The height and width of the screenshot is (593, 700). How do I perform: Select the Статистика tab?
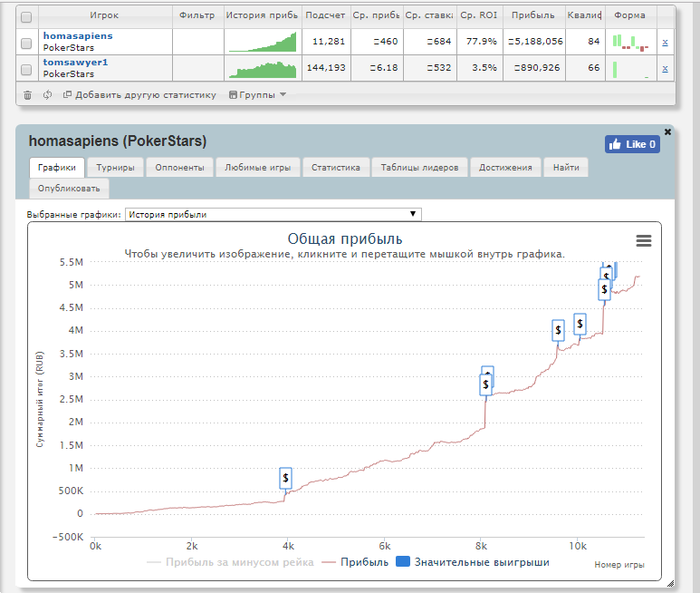click(336, 167)
